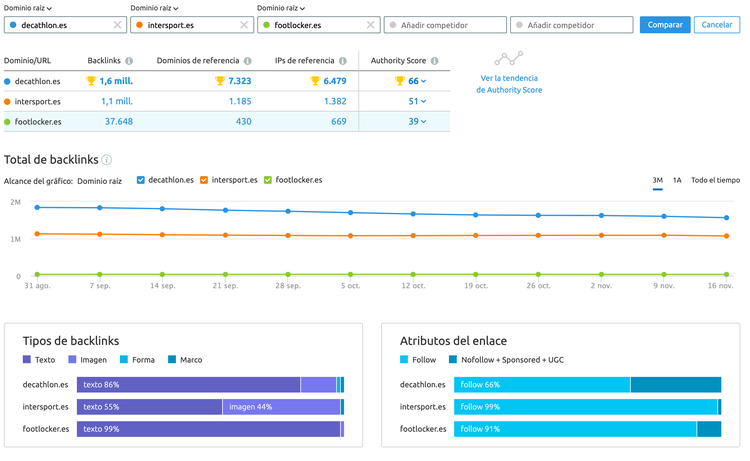
Task: Select the 1A time range tab
Action: tap(677, 180)
